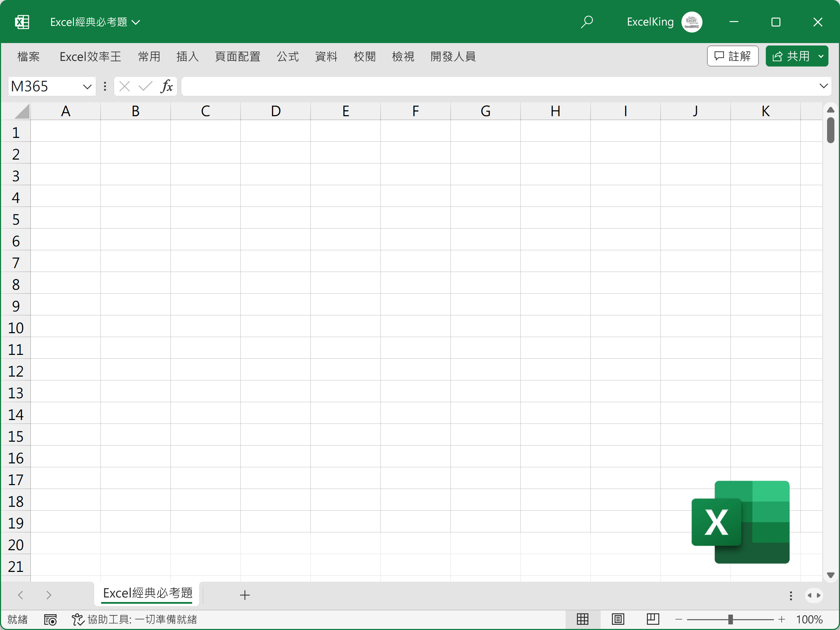Switch to Normal view
Screen dimensions: 840x630
tap(582, 619)
